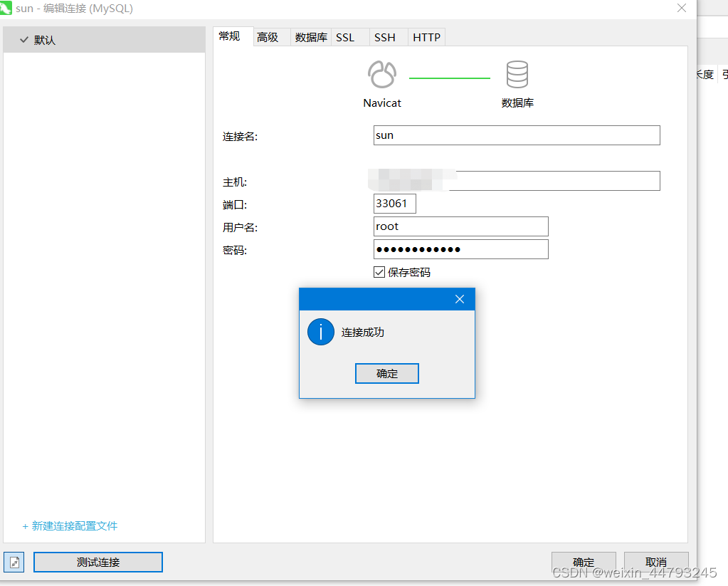Click the Navicat snake logo icon
Viewport: 728px width, 586px height.
coord(381,73)
